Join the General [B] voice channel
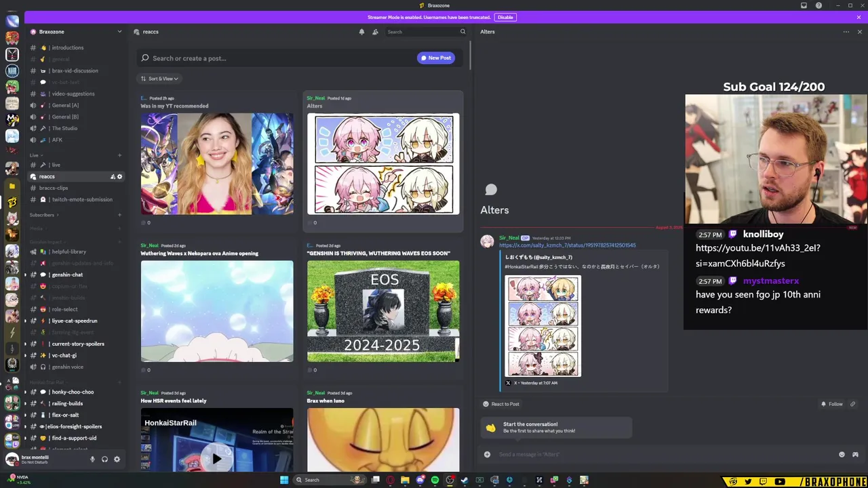Viewport: 868px width, 488px height. coord(76,117)
